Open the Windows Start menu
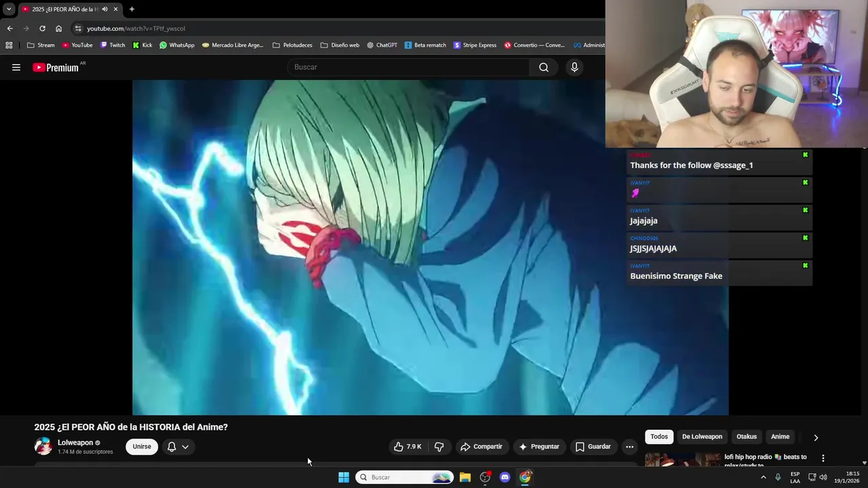This screenshot has height=488, width=868. pyautogui.click(x=344, y=477)
